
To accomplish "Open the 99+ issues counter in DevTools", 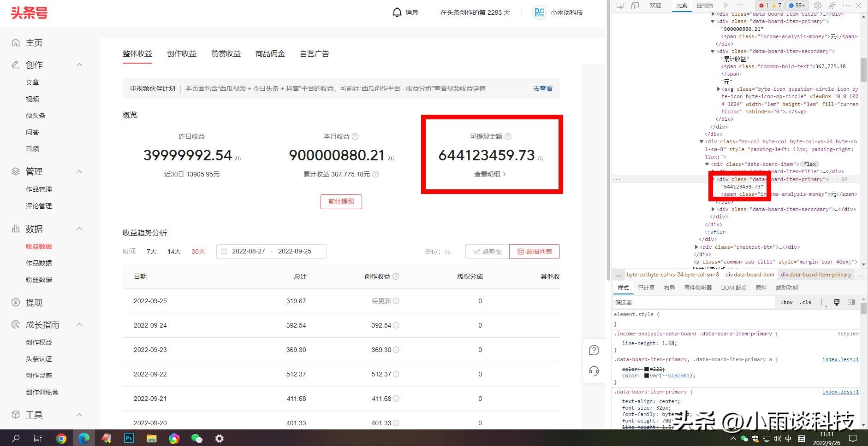I will point(797,6).
